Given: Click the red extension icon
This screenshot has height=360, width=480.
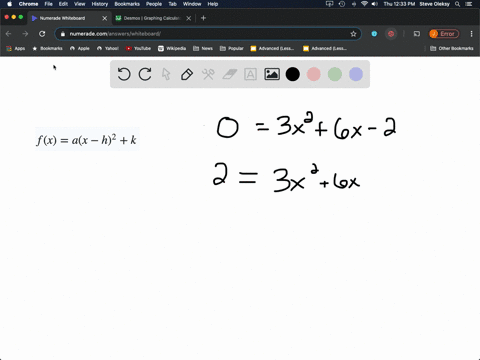Looking at the screenshot, I should tap(391, 34).
